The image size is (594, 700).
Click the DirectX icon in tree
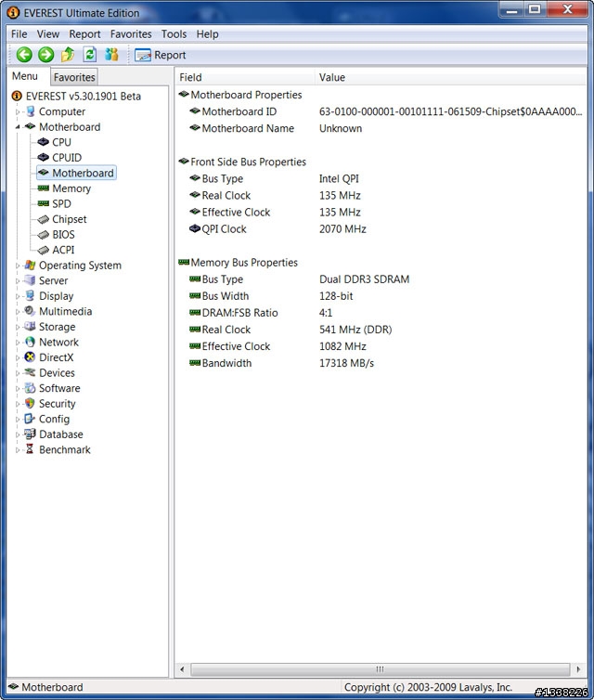click(x=30, y=357)
